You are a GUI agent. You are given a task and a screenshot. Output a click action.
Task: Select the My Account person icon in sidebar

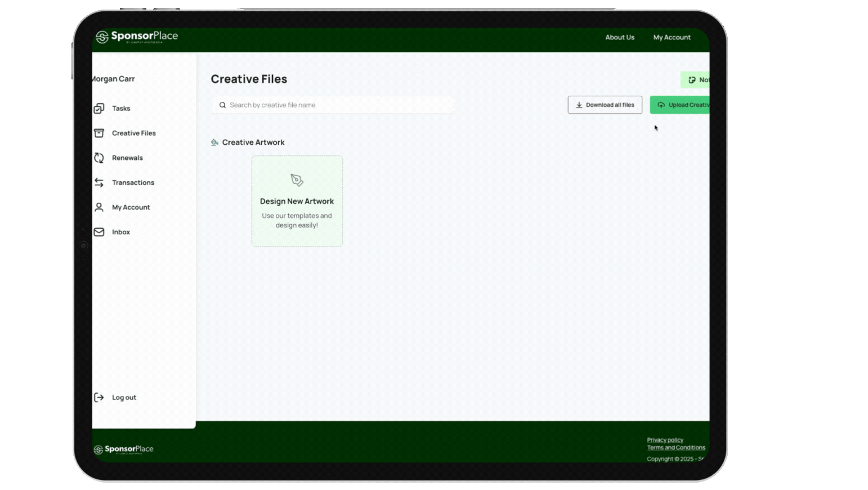pos(99,207)
